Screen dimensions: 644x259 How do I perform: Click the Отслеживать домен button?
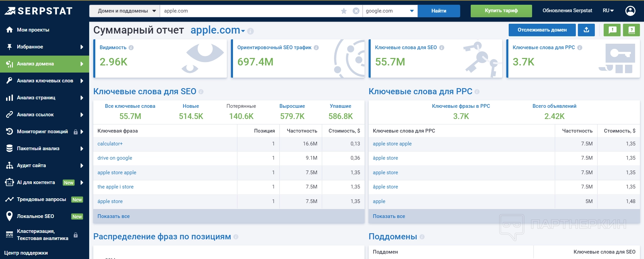[x=542, y=30]
